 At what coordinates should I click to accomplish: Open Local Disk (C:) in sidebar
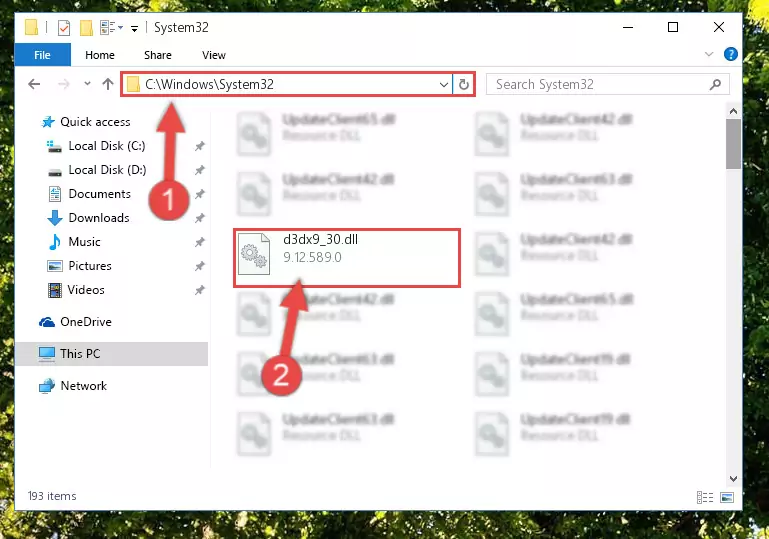107,146
